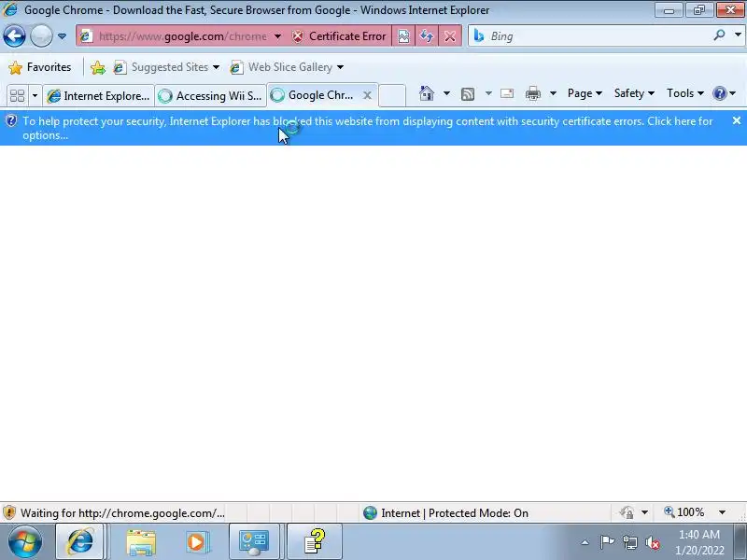
Task: Click the RSS Feeds icon
Action: (x=468, y=94)
